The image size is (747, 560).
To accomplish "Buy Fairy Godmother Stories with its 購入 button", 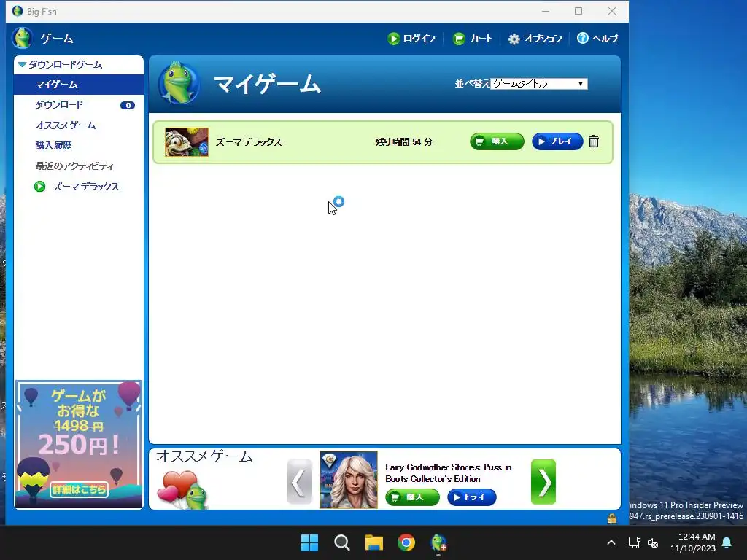I will 413,497.
